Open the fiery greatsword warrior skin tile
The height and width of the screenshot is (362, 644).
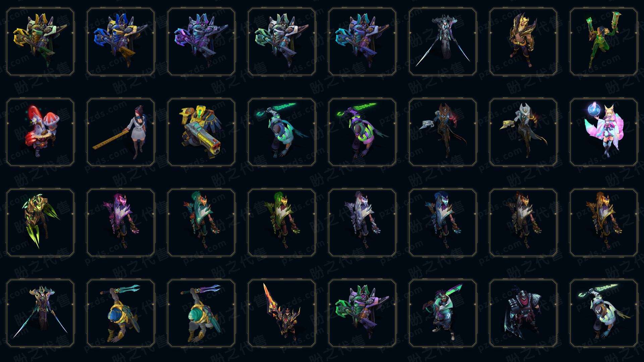click(x=282, y=313)
